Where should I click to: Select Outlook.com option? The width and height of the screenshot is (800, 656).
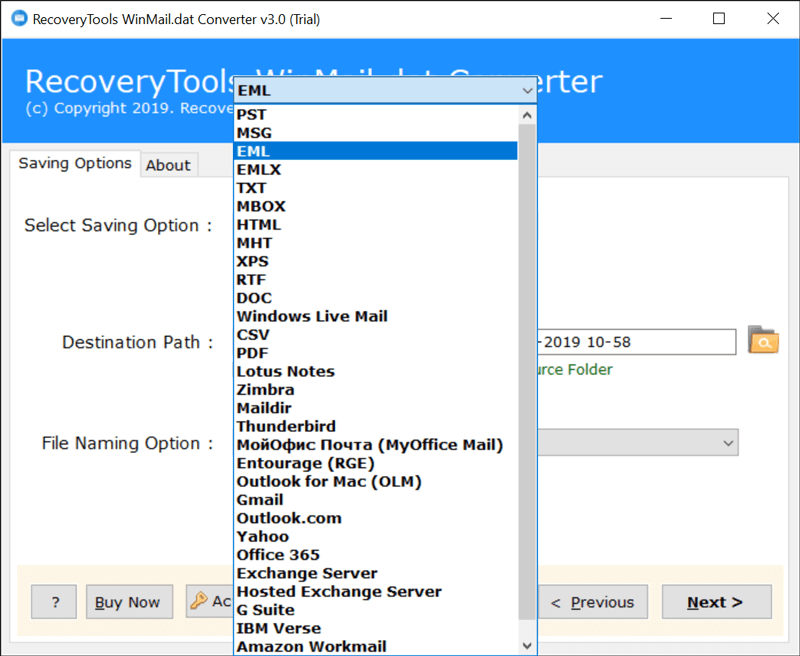click(x=376, y=518)
